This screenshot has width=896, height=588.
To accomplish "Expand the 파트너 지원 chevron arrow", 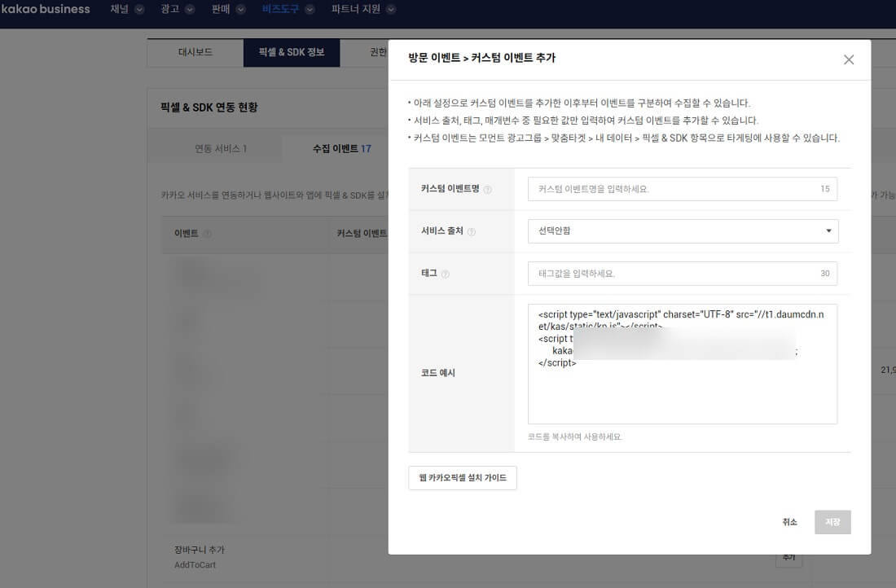I will (x=391, y=10).
